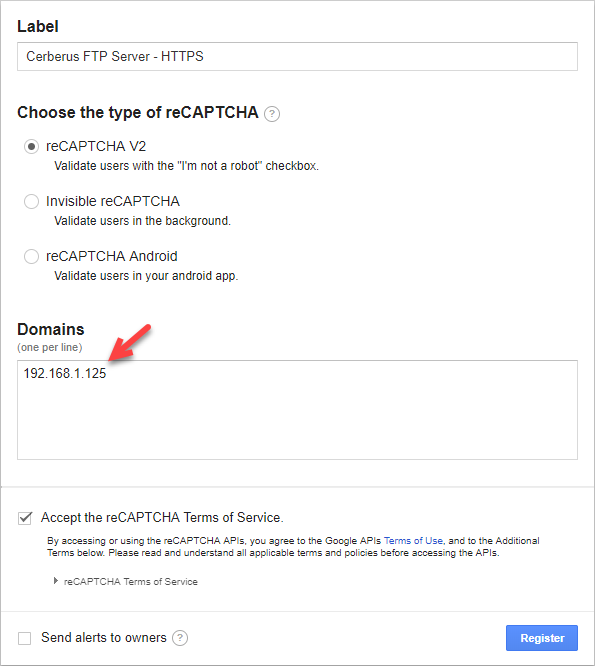
Task: Select the reCAPTCHA V2 radio button
Action: [31, 147]
